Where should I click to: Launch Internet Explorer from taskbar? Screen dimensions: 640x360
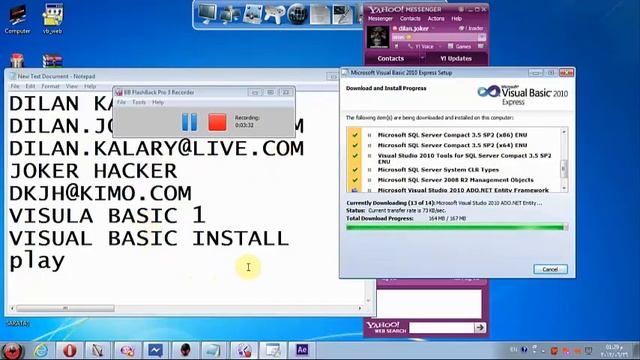(41, 351)
